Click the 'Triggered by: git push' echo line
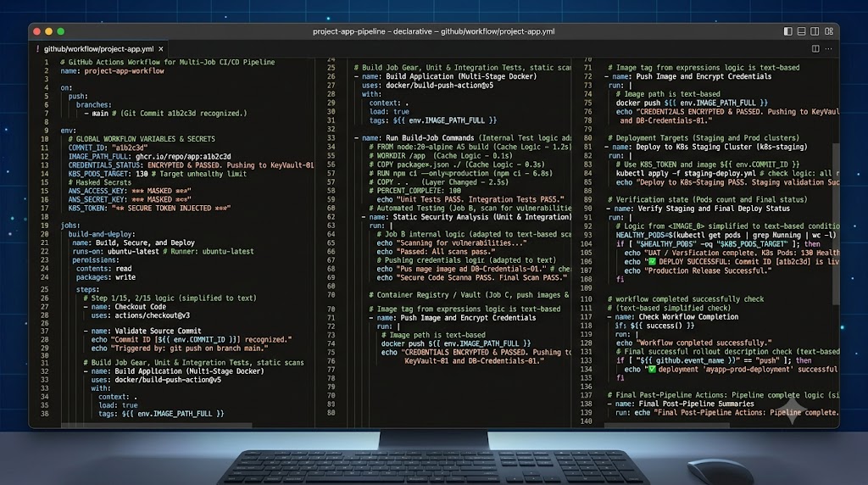Screen dimensions: 868x485 tap(180, 348)
